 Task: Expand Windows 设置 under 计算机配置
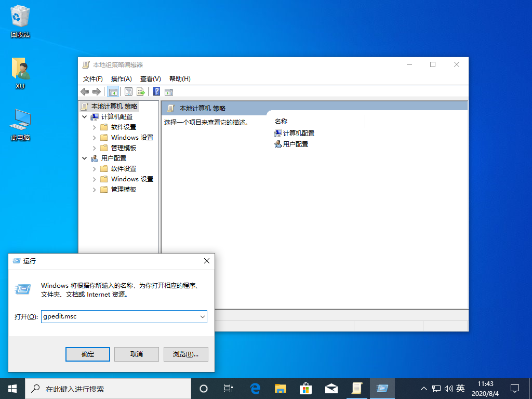(95, 137)
